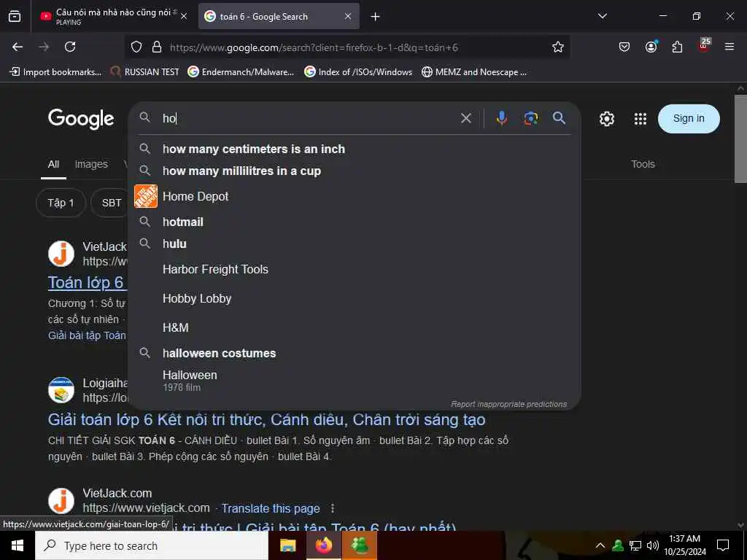Reload the current page
Viewport: 747px width, 560px height.
(70, 47)
